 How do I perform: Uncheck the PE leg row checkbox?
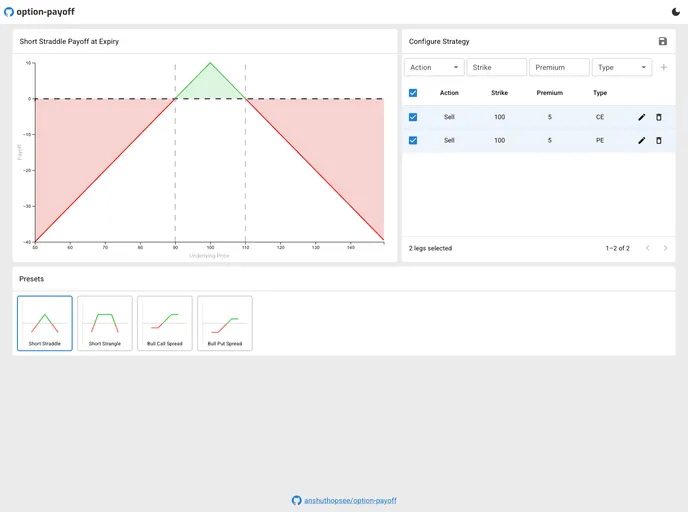click(x=413, y=140)
